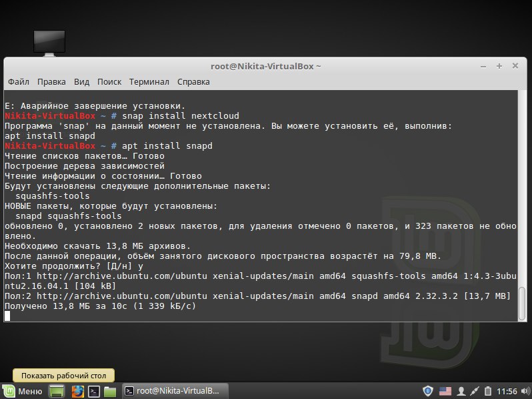Open the file manager folder icon

pos(110,392)
